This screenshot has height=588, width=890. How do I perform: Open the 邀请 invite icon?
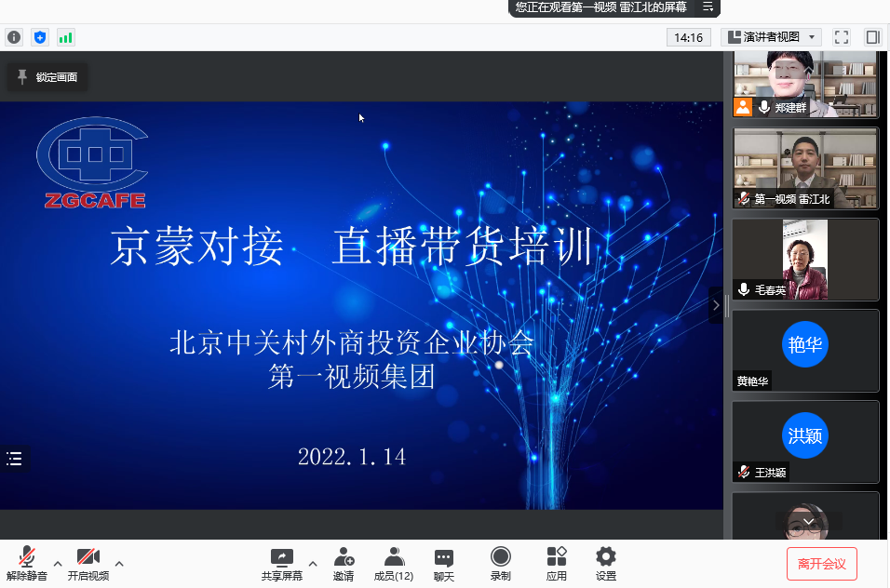344,564
